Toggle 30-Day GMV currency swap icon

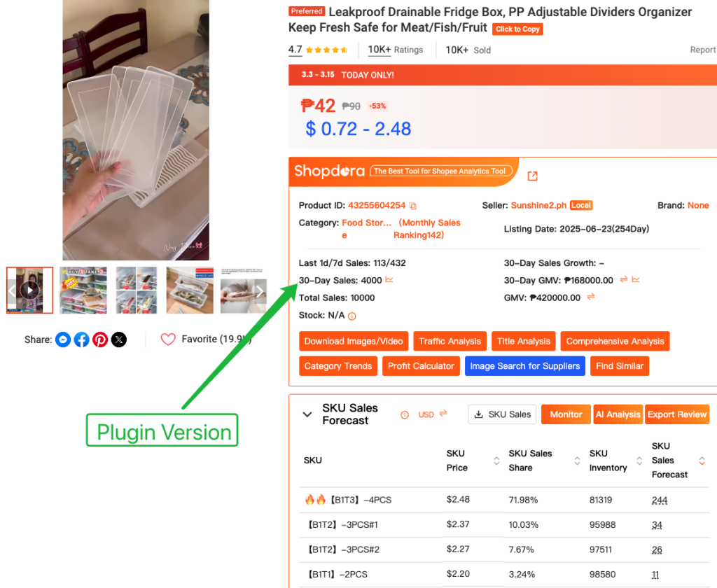[x=624, y=279]
